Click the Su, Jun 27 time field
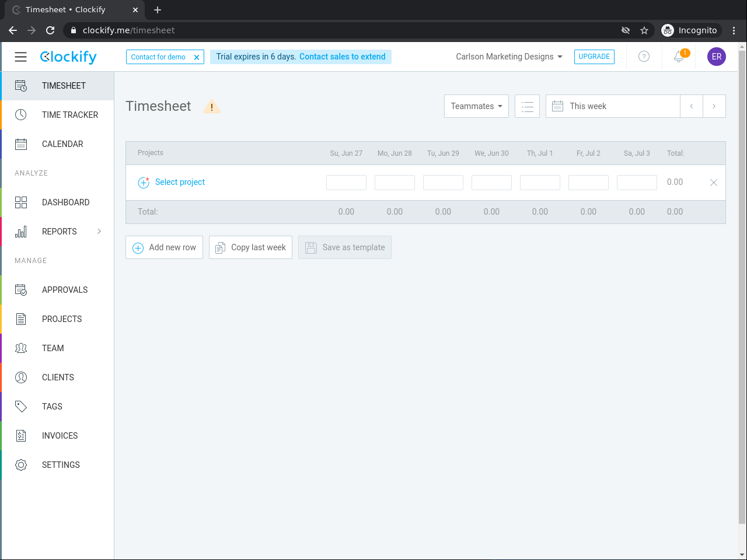 tap(346, 183)
